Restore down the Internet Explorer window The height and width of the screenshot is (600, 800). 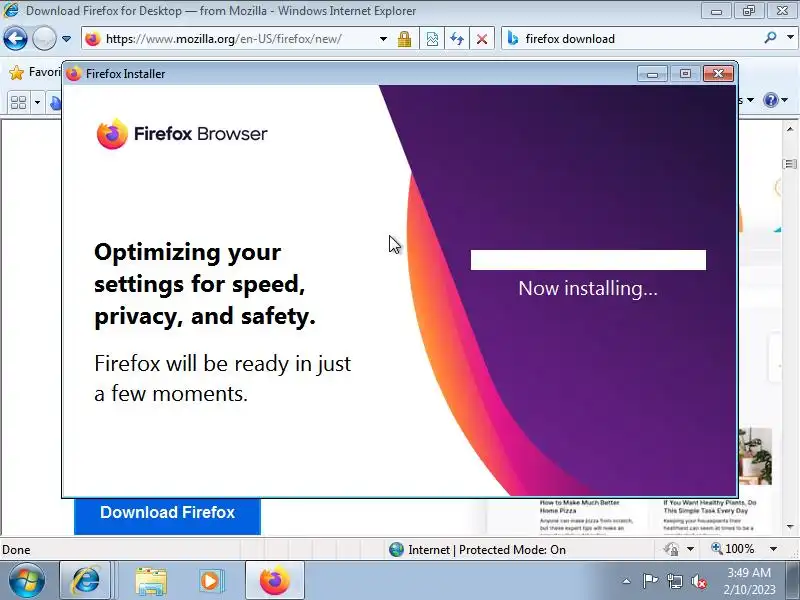point(749,11)
